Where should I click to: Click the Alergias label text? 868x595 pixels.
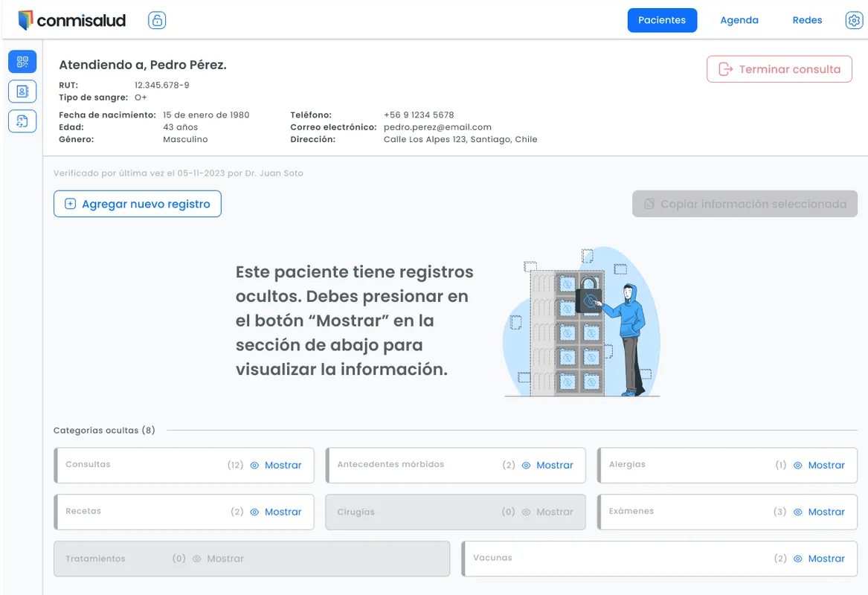[627, 464]
